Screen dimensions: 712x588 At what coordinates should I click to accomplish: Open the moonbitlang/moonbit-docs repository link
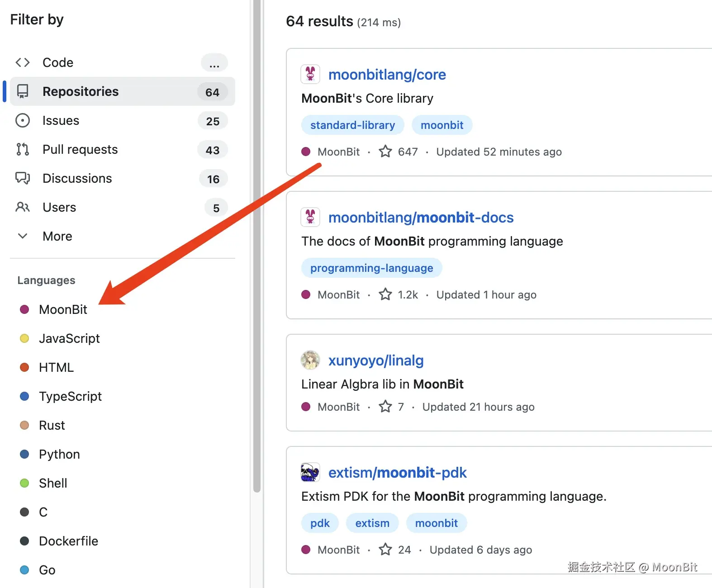[421, 218]
